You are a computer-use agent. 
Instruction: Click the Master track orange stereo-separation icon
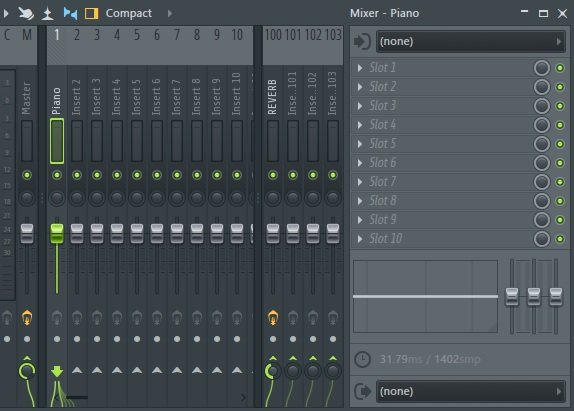point(27,317)
